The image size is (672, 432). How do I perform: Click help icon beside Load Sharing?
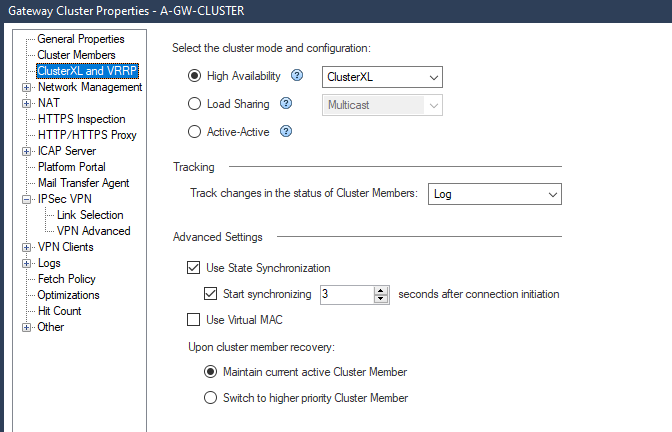point(287,103)
